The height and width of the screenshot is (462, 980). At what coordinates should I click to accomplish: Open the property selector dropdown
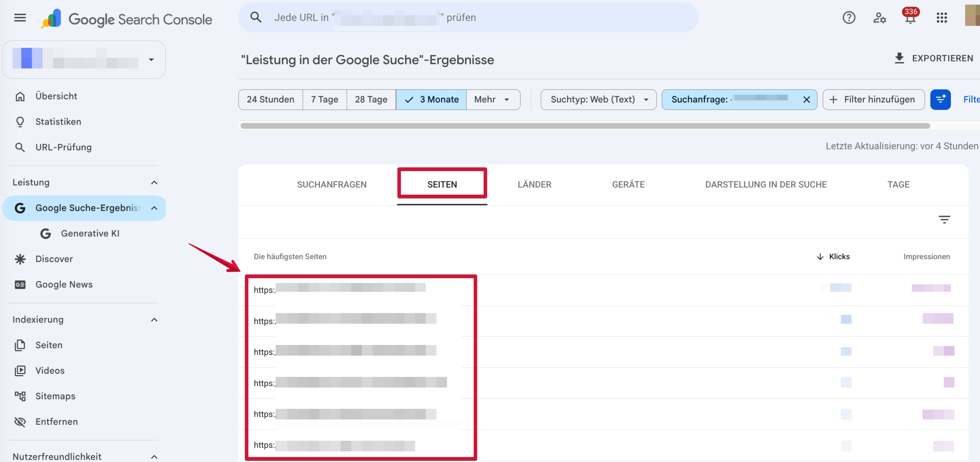click(84, 60)
